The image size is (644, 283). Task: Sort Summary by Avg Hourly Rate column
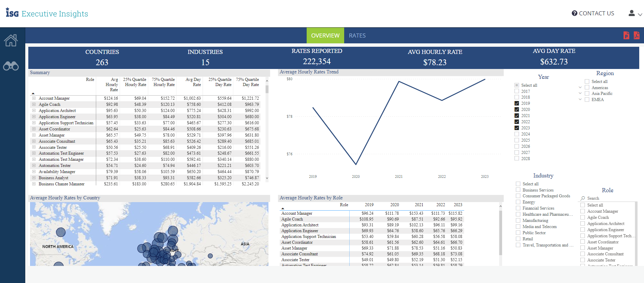112,85
